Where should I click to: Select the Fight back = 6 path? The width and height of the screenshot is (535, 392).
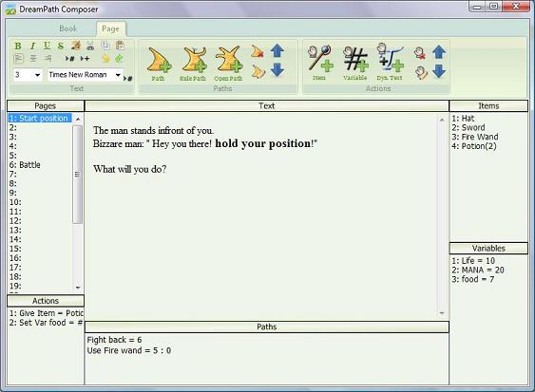click(114, 340)
